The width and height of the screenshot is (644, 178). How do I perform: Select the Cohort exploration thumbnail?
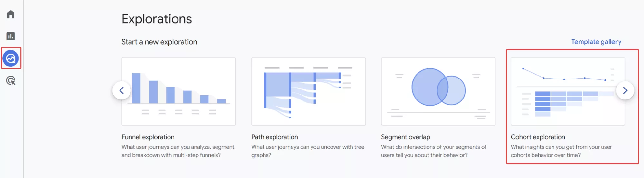click(568, 91)
